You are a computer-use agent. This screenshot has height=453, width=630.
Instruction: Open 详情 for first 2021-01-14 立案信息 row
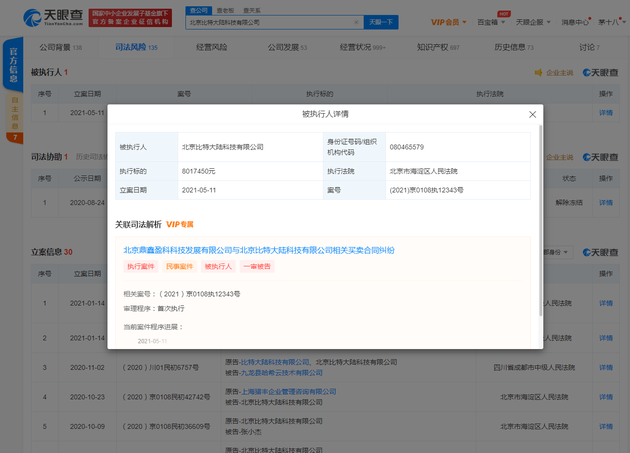[606, 303]
